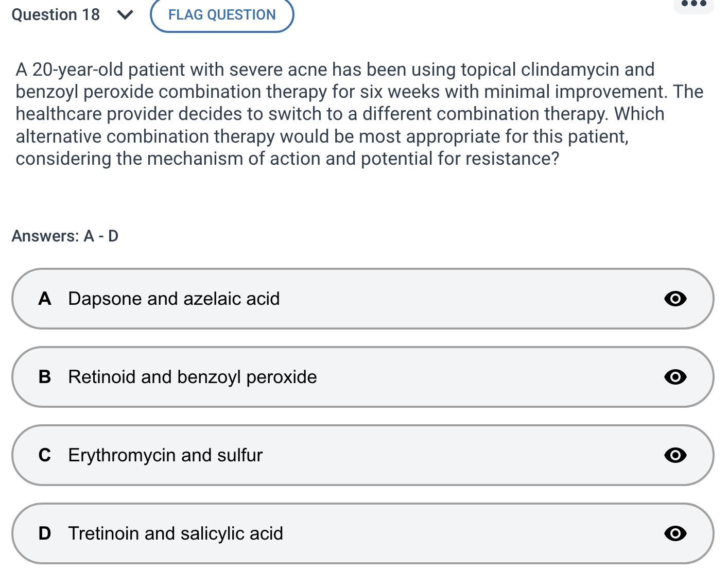
Task: Click the letter D answer label
Action: click(x=45, y=533)
